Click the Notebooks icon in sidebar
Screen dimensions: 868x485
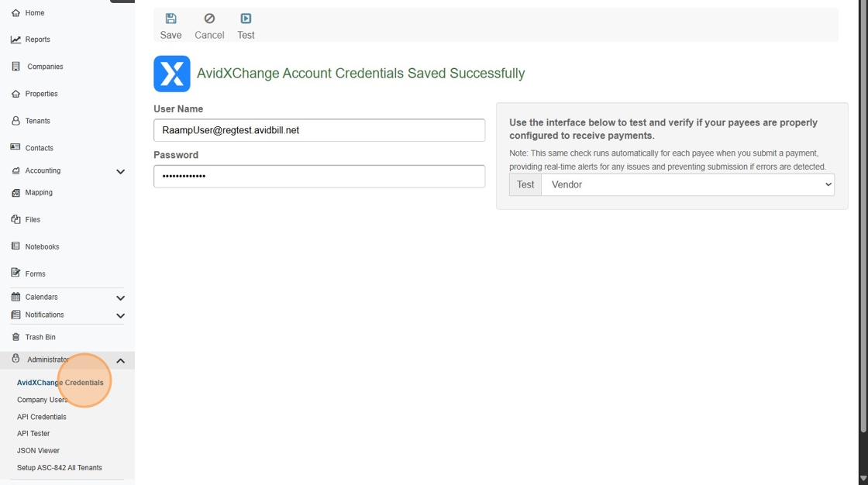(x=15, y=246)
